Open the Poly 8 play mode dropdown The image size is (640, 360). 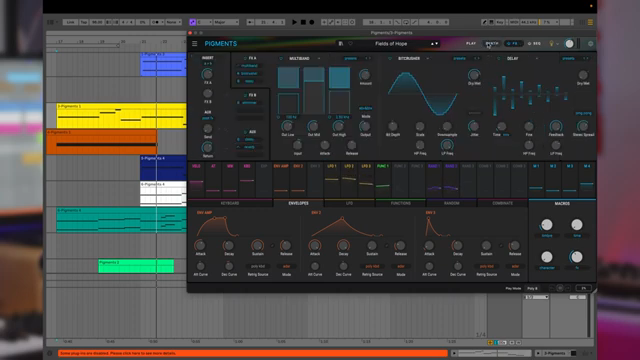click(x=533, y=288)
